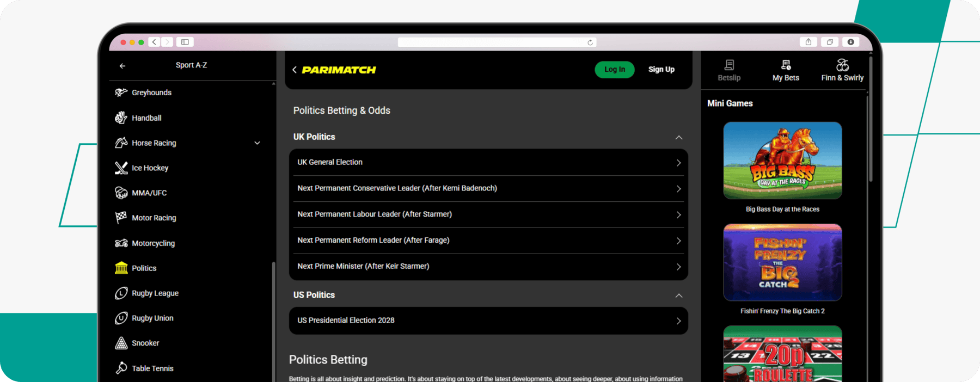Open the Betslip icon
This screenshot has width=980, height=382.
(729, 65)
